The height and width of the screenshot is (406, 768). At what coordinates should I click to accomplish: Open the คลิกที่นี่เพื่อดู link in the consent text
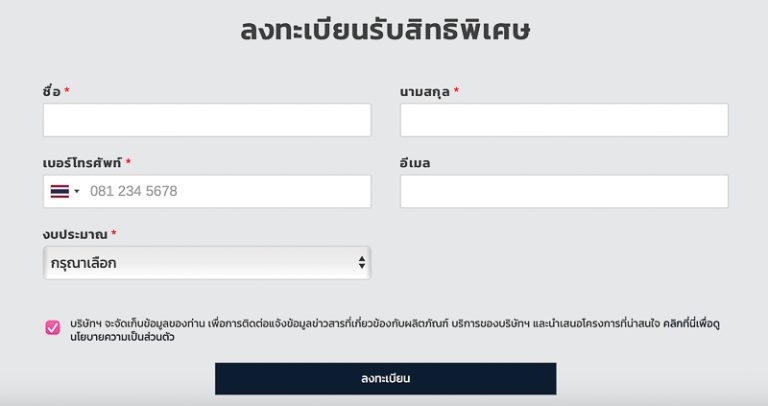pos(691,324)
